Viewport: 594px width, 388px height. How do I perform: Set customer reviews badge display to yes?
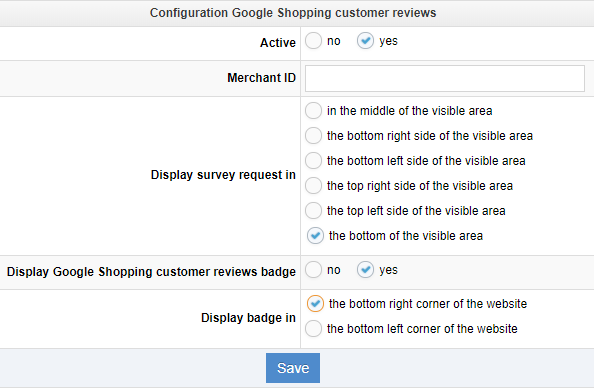[365, 270]
